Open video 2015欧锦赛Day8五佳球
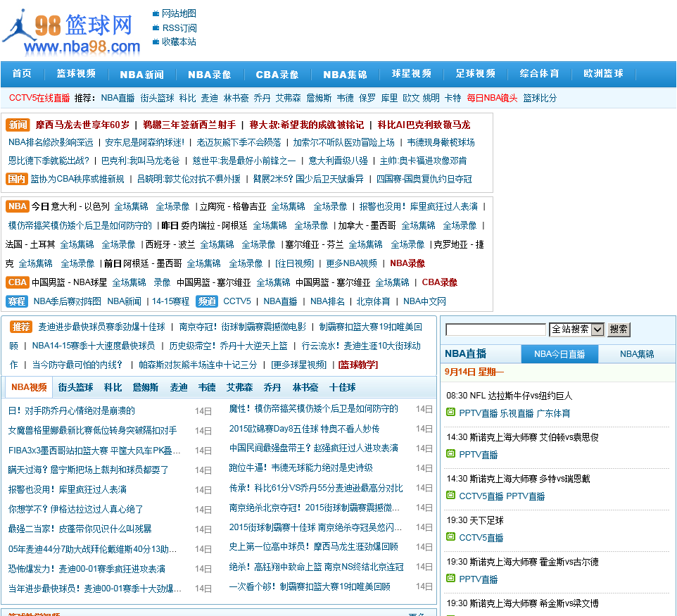 (x=304, y=429)
